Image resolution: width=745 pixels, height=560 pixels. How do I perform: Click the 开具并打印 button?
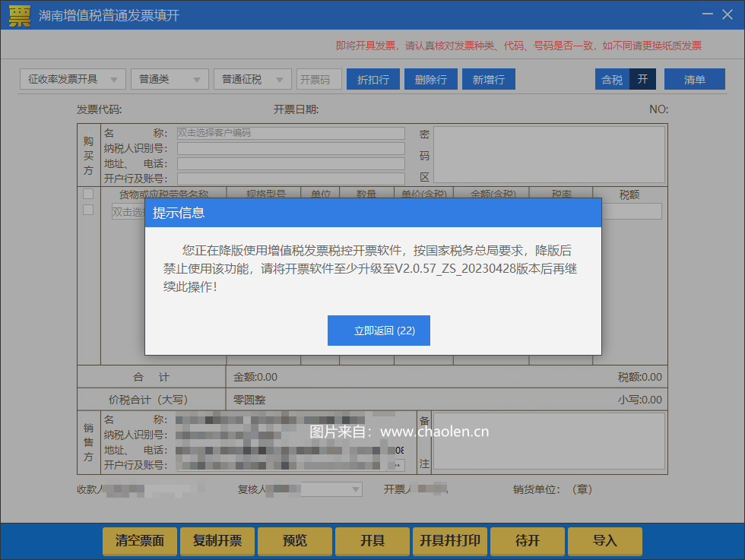[x=450, y=541]
